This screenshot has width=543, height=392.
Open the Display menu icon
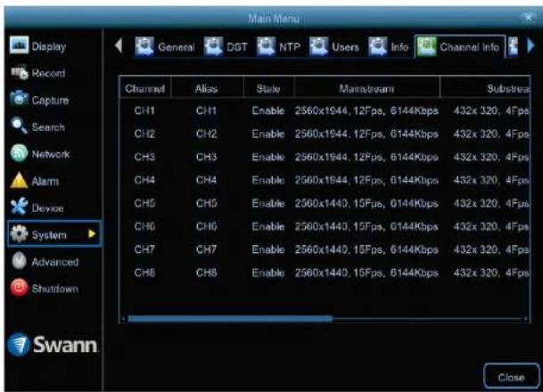19,45
